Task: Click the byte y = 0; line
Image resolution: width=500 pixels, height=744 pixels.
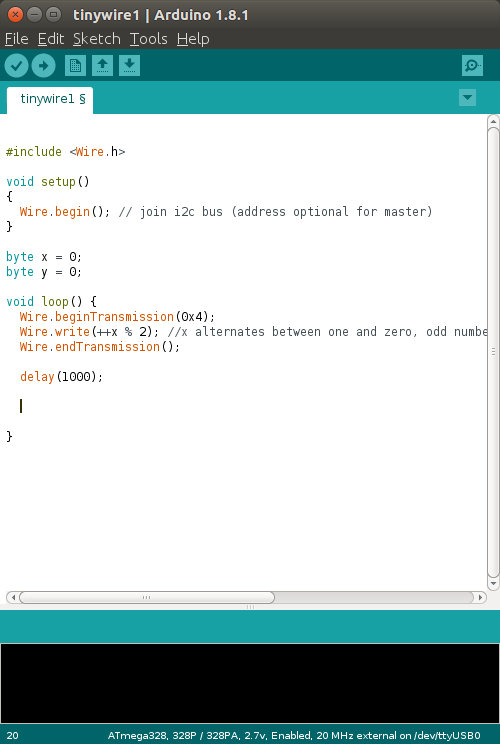Action: [44, 272]
